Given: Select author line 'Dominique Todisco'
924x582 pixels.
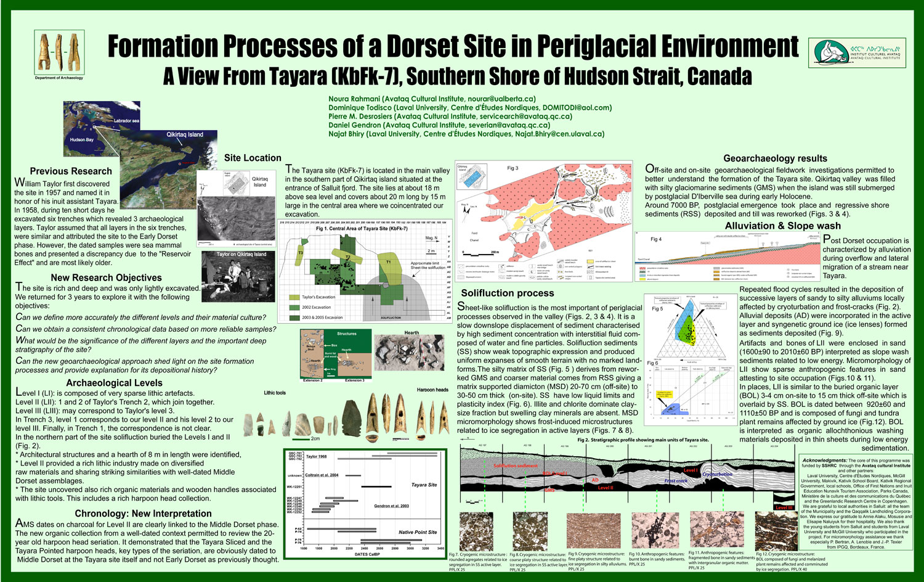Looking at the screenshot, I should coord(470,107).
